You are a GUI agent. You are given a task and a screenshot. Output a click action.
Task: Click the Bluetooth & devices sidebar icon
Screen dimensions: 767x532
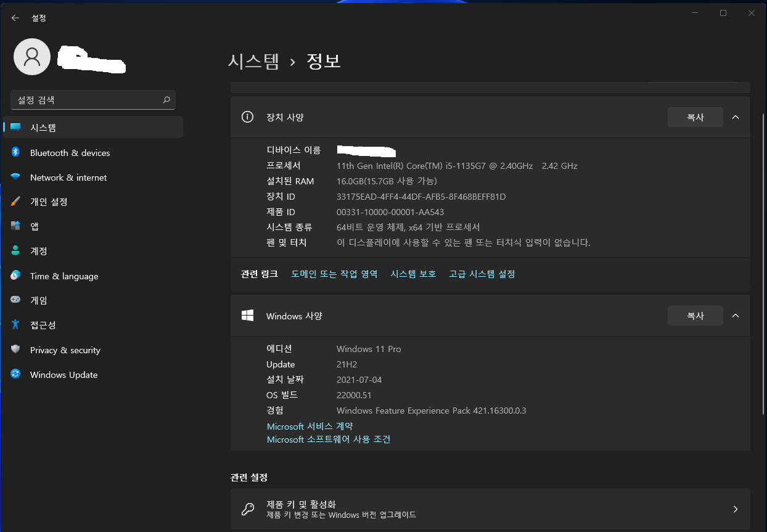tap(15, 152)
